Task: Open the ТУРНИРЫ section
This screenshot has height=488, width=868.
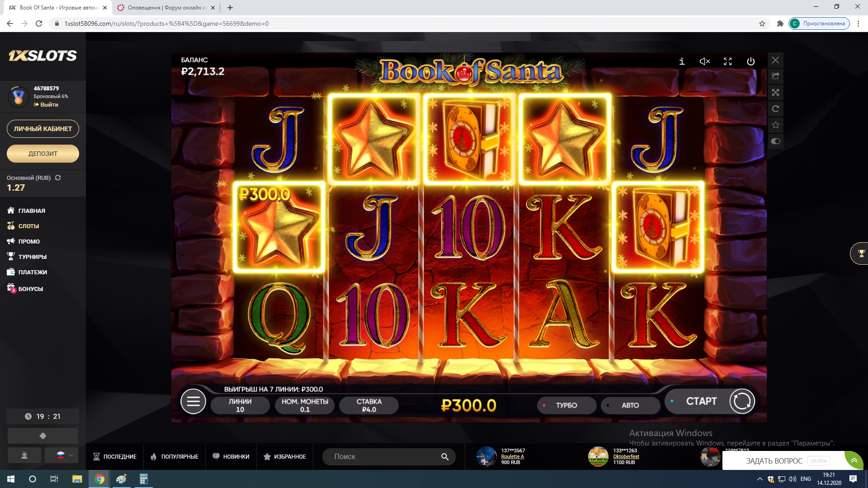Action: tap(27, 257)
